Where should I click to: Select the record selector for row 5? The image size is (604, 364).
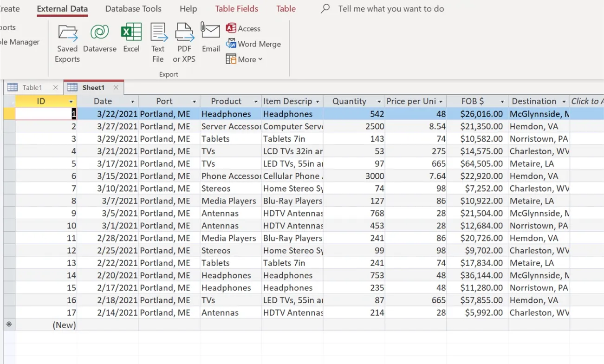click(9, 163)
